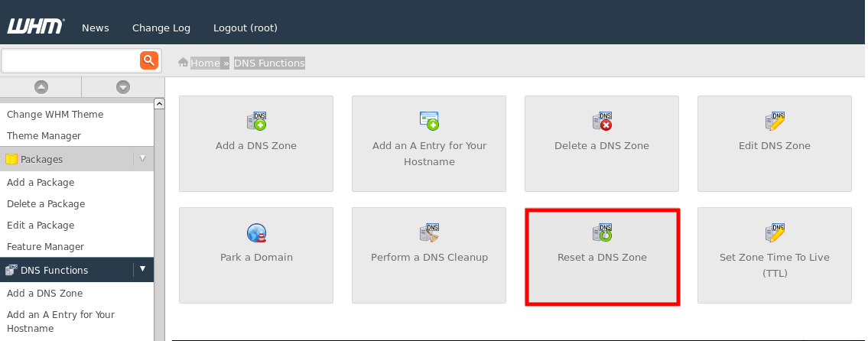Click the Reset a DNS Zone icon
The image size is (868, 341).
pos(602,232)
